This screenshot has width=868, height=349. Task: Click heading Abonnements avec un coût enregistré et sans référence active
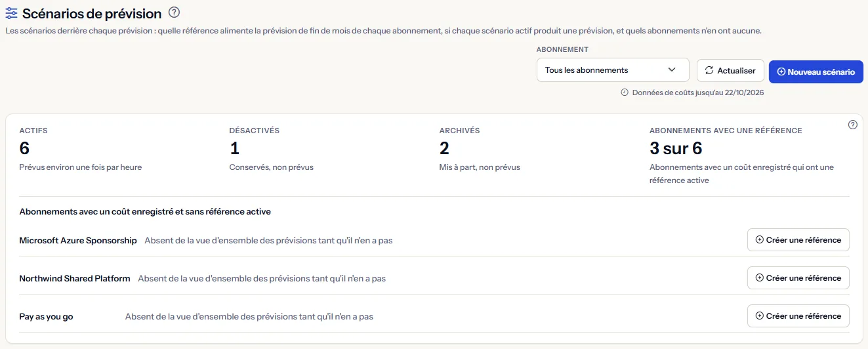coord(145,212)
